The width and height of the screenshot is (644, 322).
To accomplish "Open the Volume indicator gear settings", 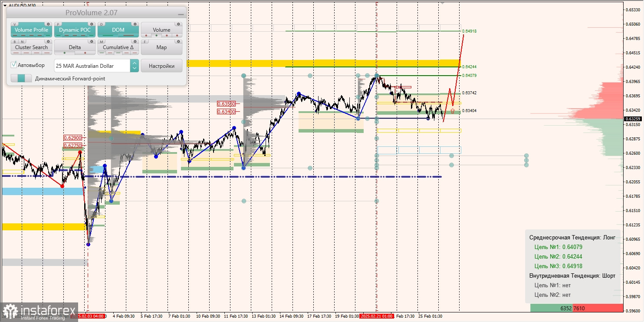I will point(178,24).
